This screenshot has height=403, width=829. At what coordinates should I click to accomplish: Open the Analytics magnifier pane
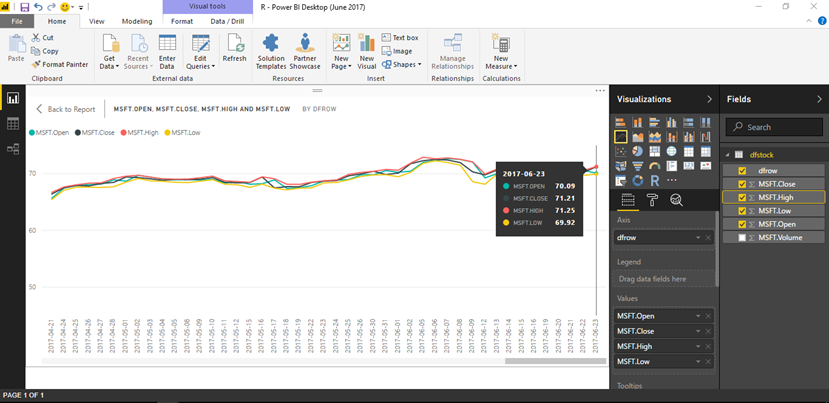point(676,200)
